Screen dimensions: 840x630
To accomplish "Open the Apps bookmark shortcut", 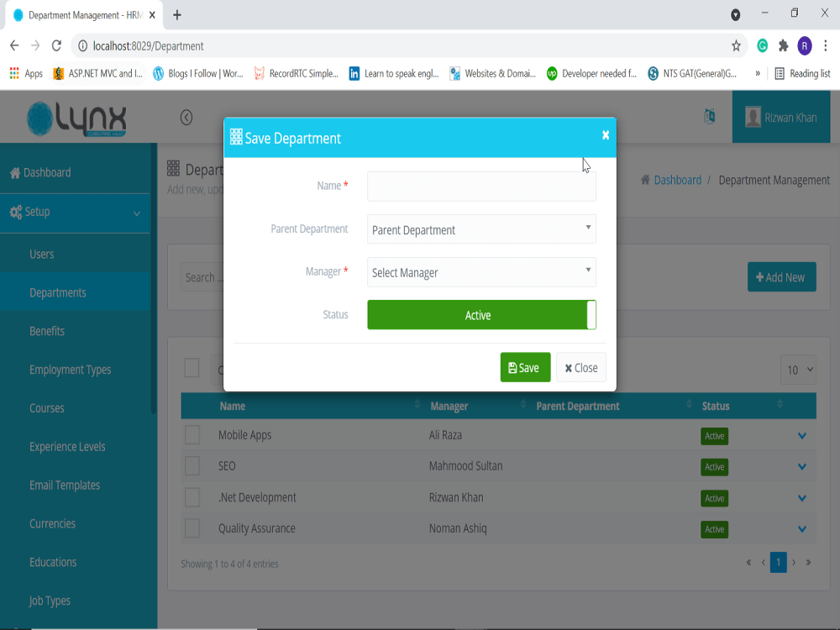I will (x=26, y=73).
